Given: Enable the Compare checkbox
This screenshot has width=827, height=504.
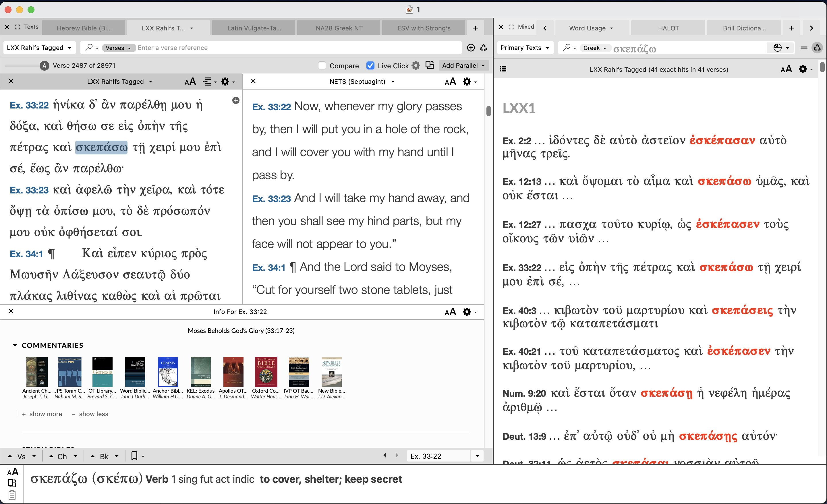Looking at the screenshot, I should pos(322,65).
